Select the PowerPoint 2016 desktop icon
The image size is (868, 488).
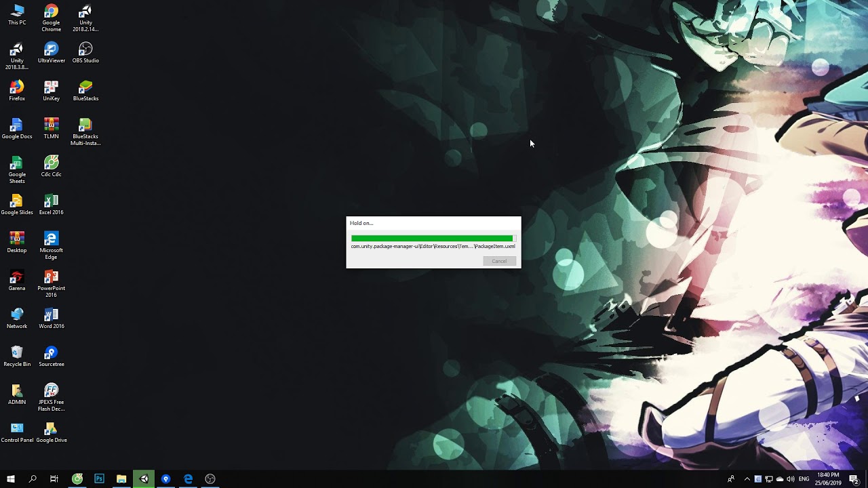pyautogui.click(x=52, y=284)
